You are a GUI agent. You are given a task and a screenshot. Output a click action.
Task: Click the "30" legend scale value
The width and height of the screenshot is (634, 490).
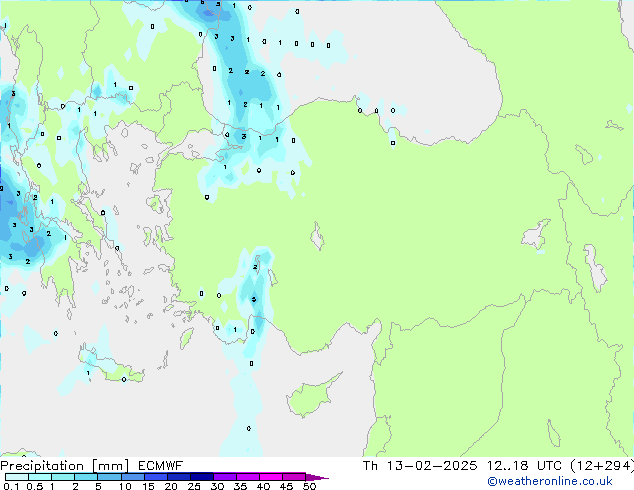218,486
